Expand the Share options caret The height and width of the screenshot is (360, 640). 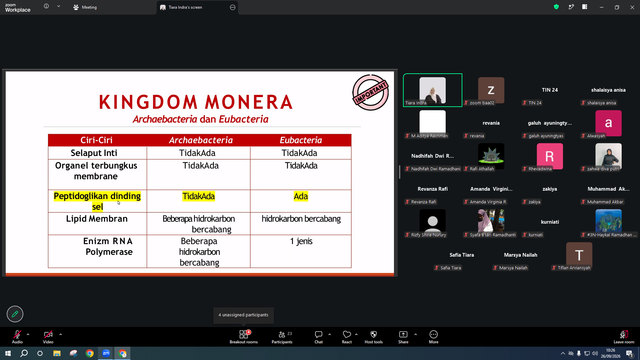(416, 334)
